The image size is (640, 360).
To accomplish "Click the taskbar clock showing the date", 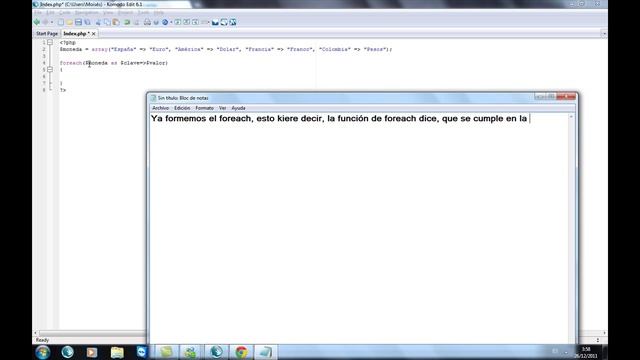I will (586, 352).
